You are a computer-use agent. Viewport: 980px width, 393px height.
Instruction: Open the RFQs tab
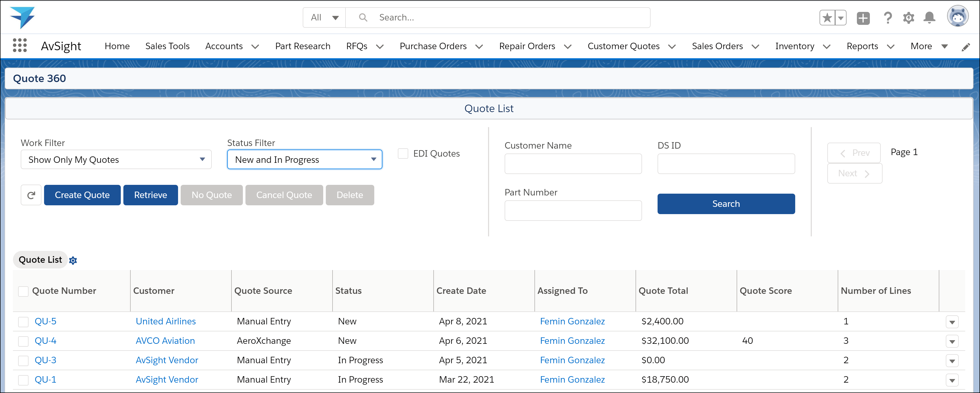point(357,46)
